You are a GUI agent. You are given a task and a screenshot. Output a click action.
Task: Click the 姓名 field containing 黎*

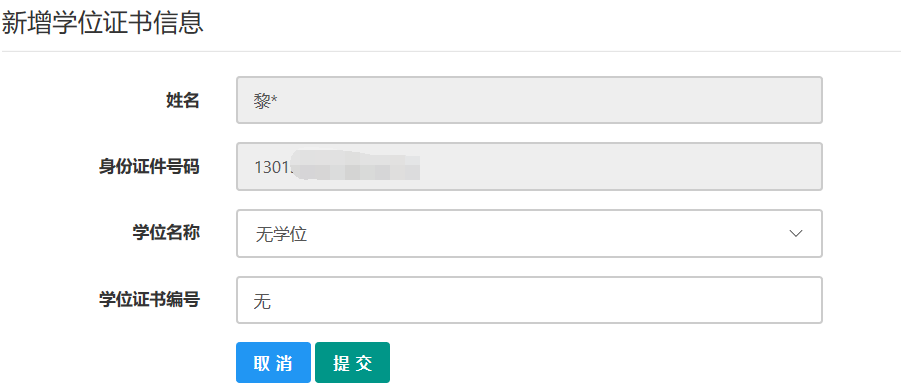[529, 100]
